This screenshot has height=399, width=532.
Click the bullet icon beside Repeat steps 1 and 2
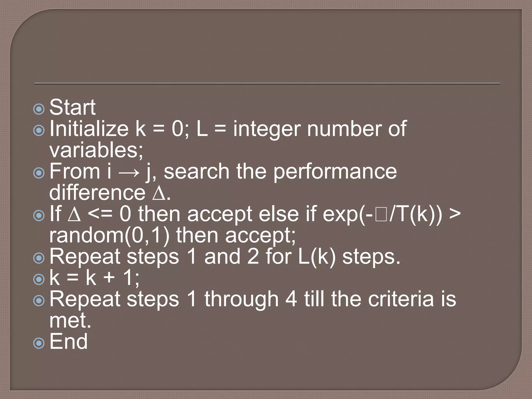pos(39,258)
